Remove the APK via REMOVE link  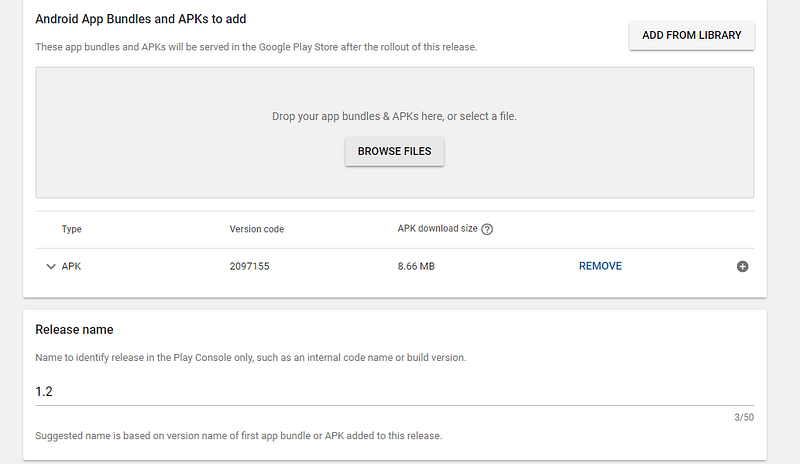pos(600,266)
